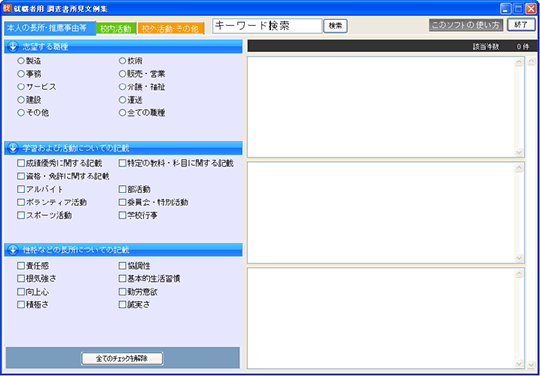This screenshot has width=540, height=376.
Task: Choose the 販売・営業 job type
Action: tap(122, 74)
